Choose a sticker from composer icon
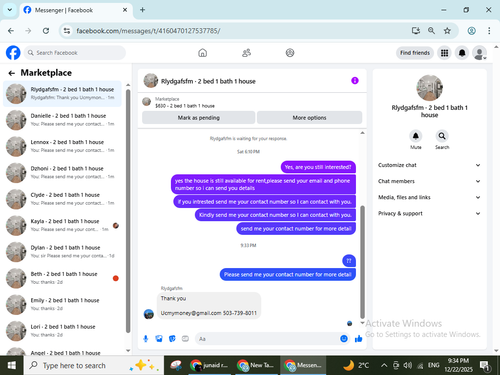500x375 pixels. click(x=172, y=339)
